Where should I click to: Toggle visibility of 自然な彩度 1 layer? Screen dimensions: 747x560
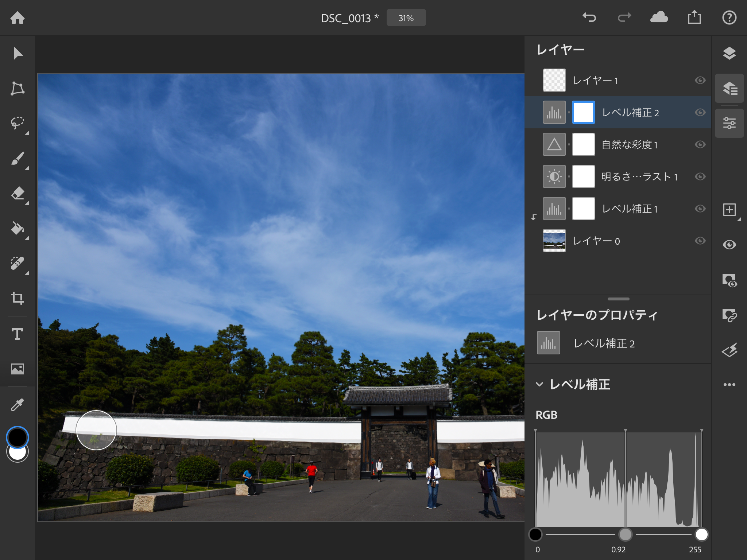700,144
